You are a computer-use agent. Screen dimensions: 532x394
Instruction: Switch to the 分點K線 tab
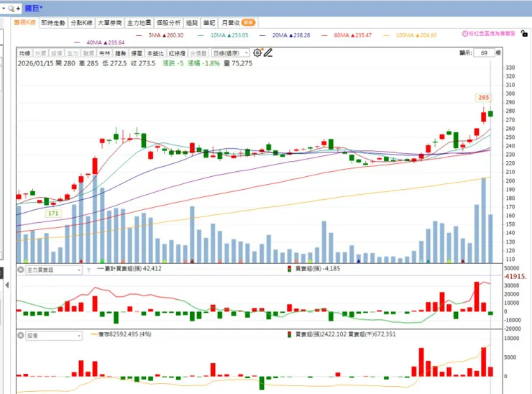click(81, 23)
